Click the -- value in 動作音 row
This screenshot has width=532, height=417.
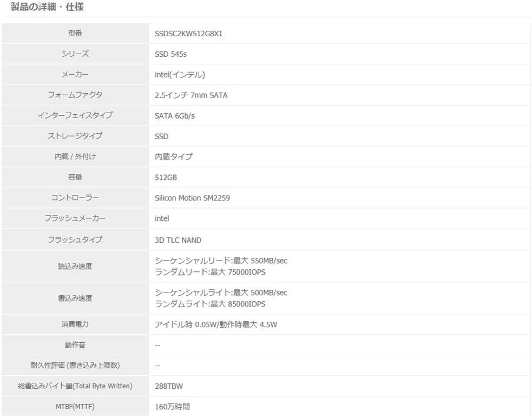pyautogui.click(x=157, y=346)
